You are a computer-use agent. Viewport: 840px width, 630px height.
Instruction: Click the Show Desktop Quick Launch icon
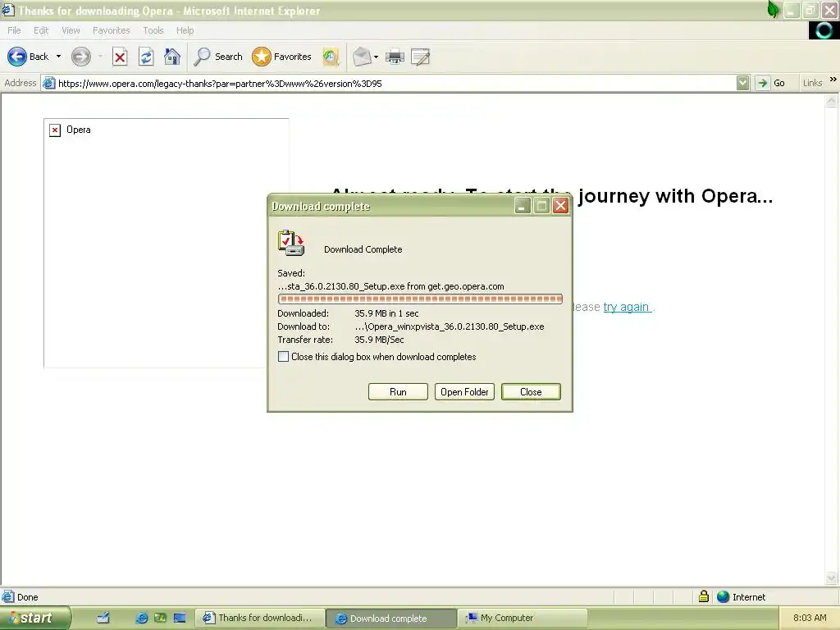click(x=180, y=618)
